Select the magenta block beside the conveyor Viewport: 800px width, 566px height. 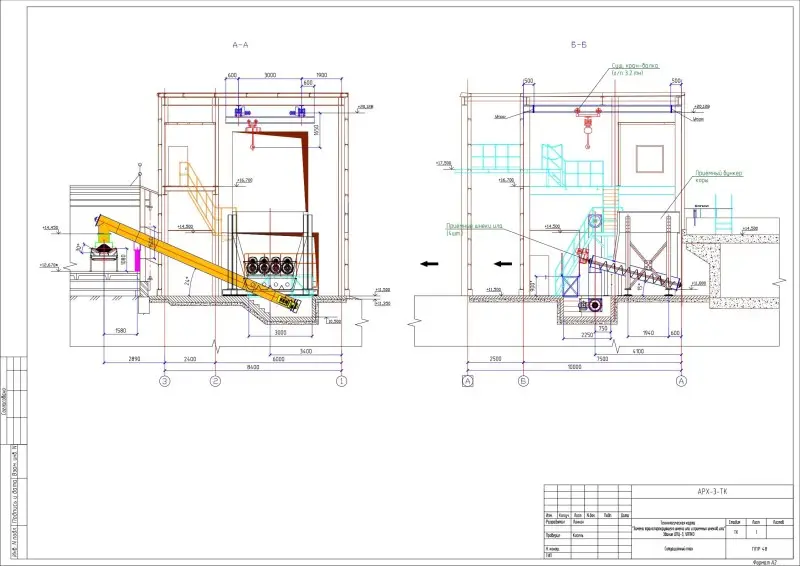(x=138, y=262)
